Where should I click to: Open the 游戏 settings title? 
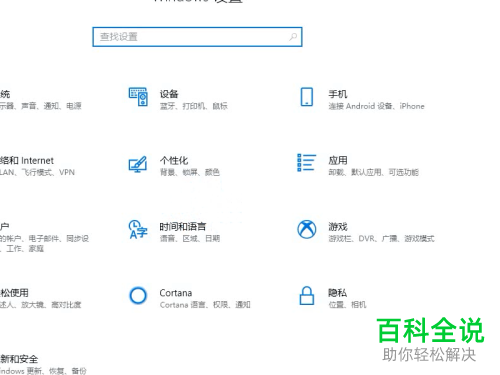[338, 227]
